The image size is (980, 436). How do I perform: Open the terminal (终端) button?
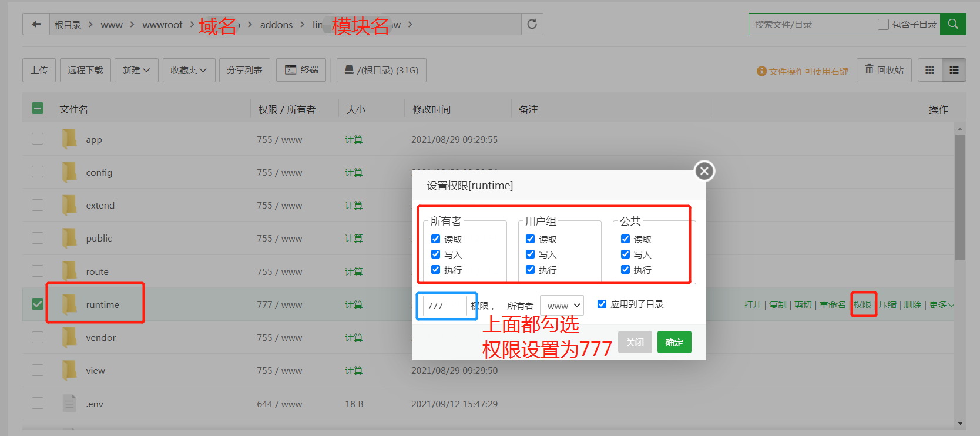(x=301, y=70)
